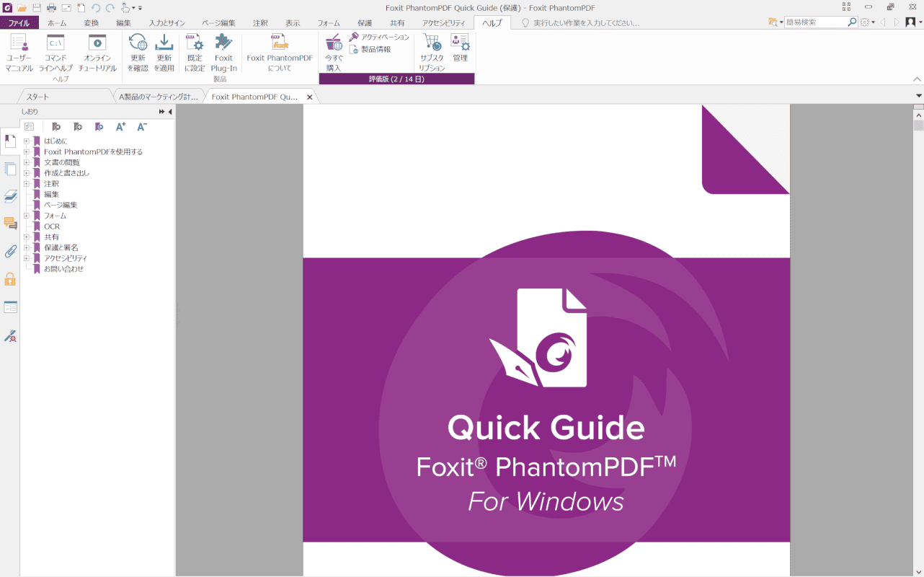The width and height of the screenshot is (924, 577).
Task: Click 更新を確認 to check for updates
Action: coord(138,53)
